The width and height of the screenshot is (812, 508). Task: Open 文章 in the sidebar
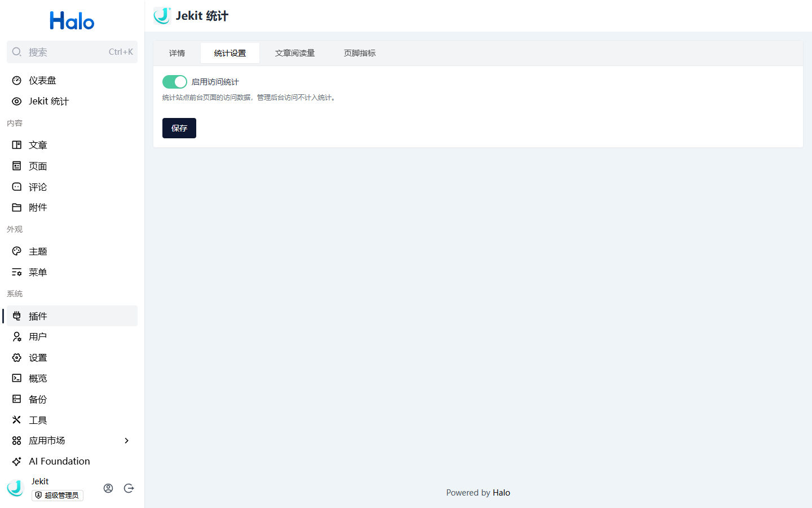(x=72, y=145)
